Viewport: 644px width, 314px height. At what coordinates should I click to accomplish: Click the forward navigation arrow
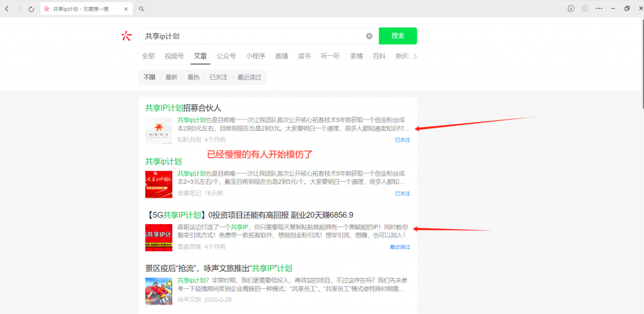click(19, 9)
